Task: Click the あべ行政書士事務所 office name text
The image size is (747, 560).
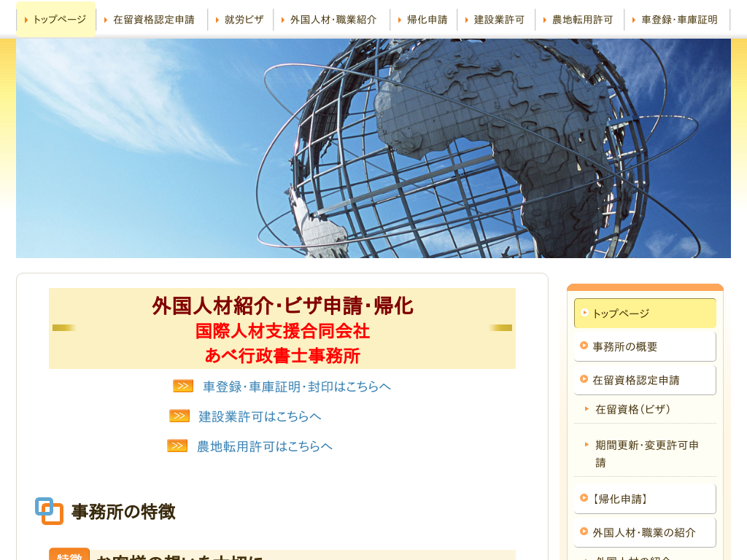Action: click(282, 356)
